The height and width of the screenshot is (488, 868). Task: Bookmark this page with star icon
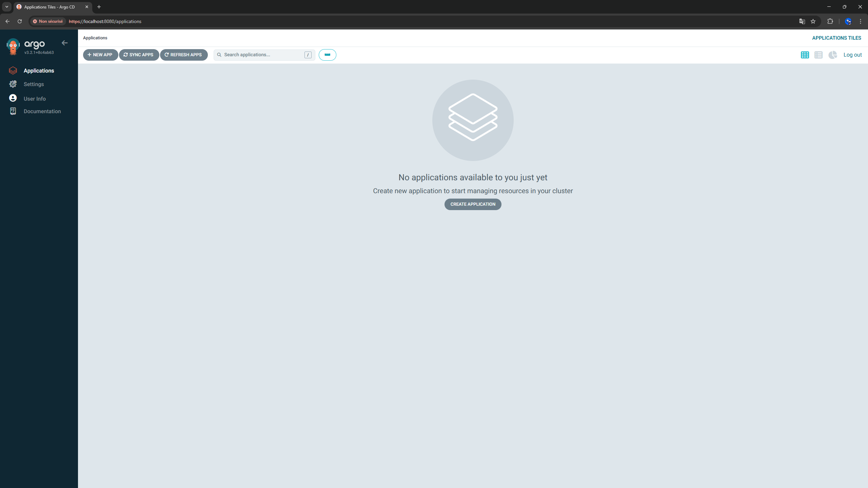pos(813,21)
